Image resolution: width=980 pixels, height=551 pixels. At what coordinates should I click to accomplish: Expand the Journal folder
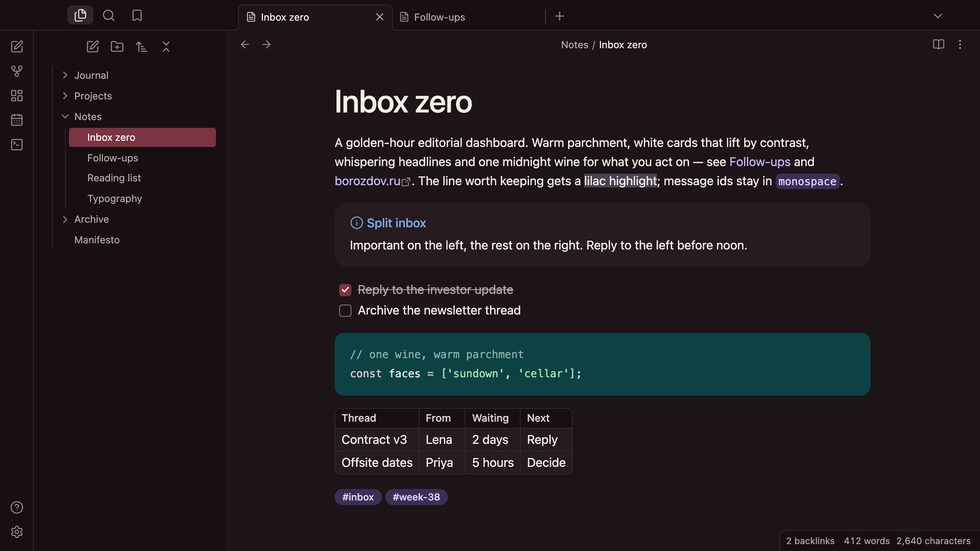(x=65, y=75)
